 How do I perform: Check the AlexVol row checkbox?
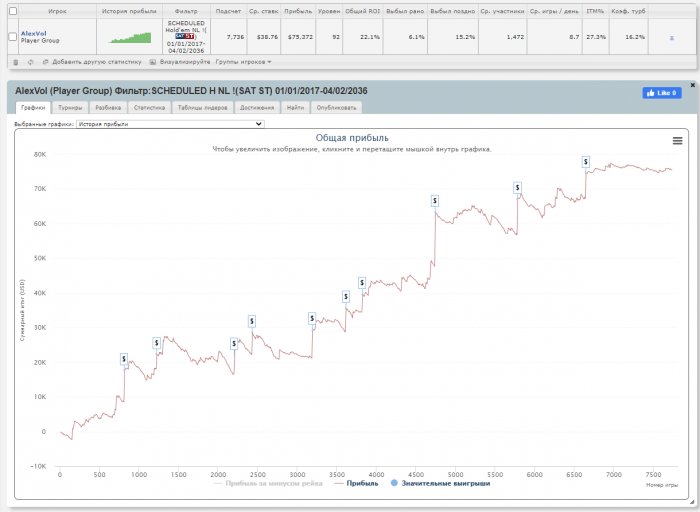tap(12, 36)
